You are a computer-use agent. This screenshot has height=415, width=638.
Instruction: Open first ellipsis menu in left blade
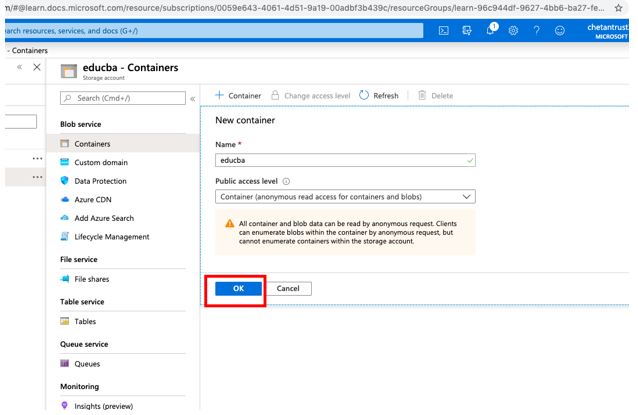[37, 158]
